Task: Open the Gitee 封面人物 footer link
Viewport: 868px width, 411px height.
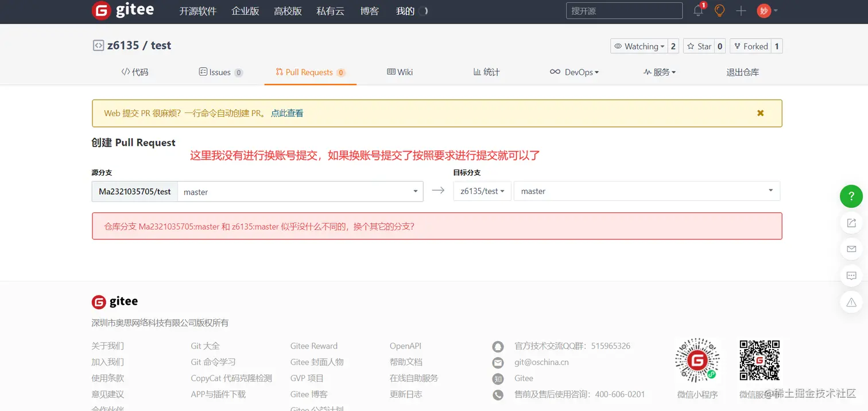Action: point(317,362)
